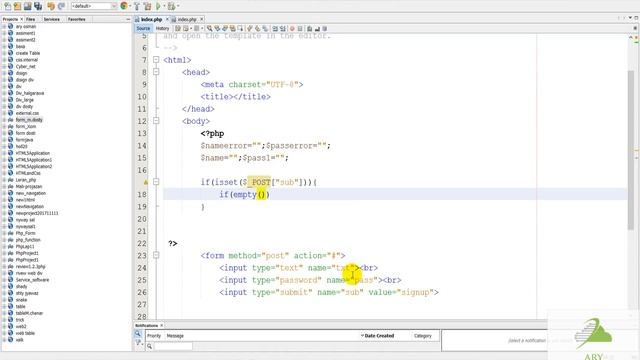Image resolution: width=640 pixels, height=360 pixels.
Task: Sort notifications by Category column
Action: coord(422,336)
